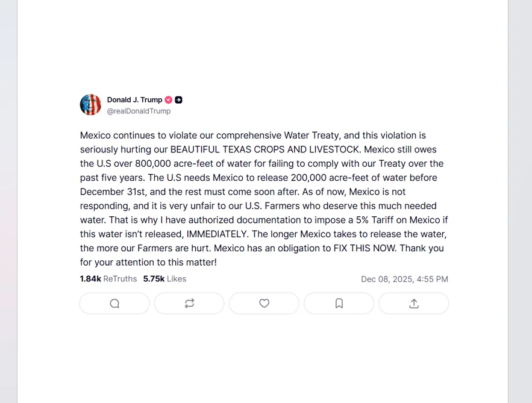Viewport: 532px width, 403px height.
Task: Bookmark this post with the bookmark icon
Action: (339, 303)
